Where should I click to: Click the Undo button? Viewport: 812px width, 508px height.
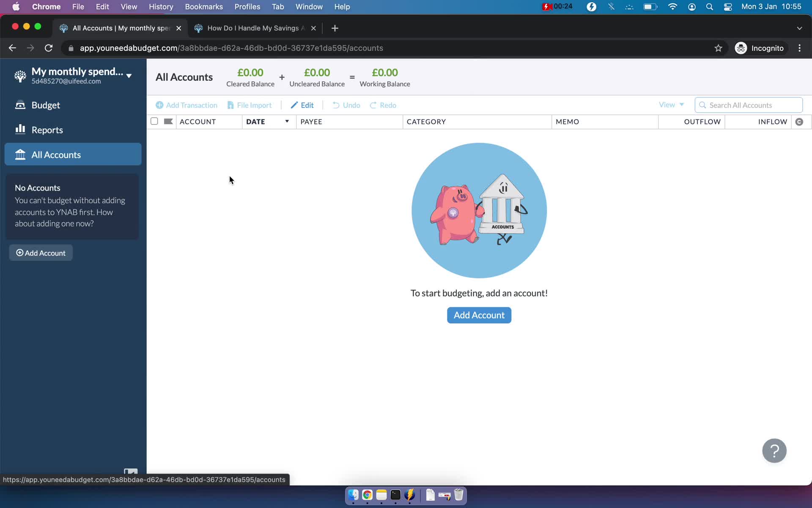346,105
